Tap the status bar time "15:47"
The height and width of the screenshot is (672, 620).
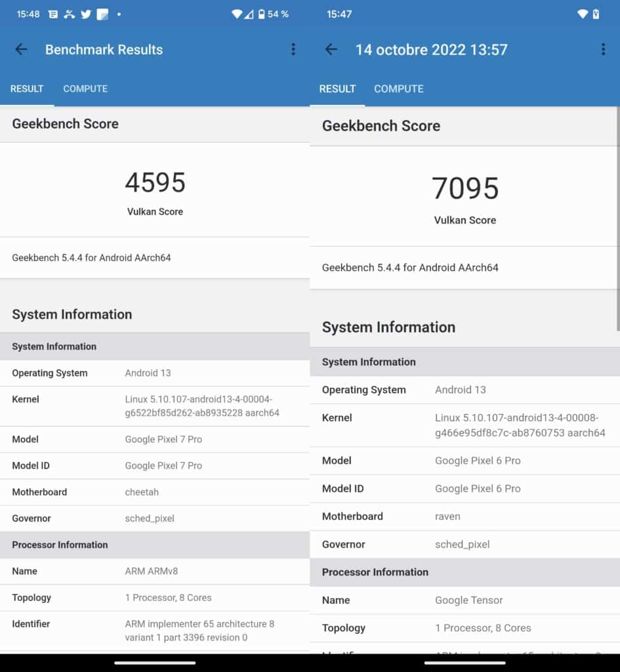[339, 14]
